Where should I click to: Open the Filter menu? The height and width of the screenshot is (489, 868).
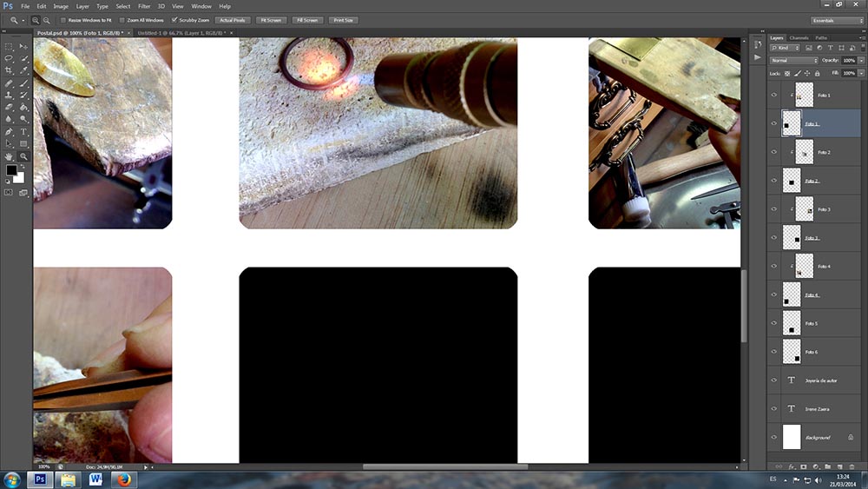click(144, 6)
